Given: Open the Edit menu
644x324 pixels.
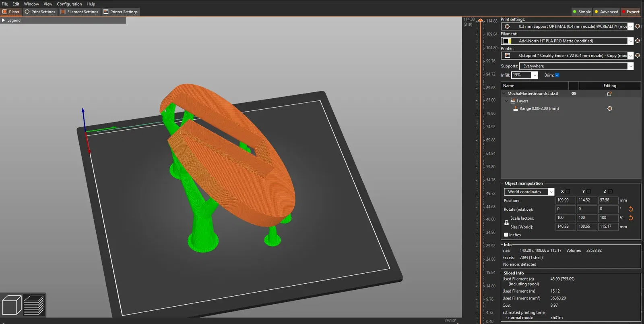Looking at the screenshot, I should pyautogui.click(x=16, y=4).
